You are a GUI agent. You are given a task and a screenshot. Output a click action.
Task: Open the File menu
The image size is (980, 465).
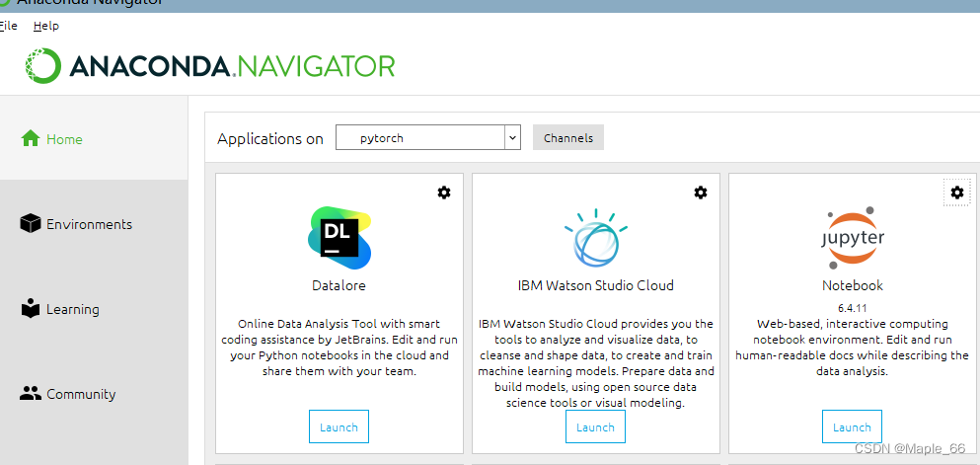8,26
